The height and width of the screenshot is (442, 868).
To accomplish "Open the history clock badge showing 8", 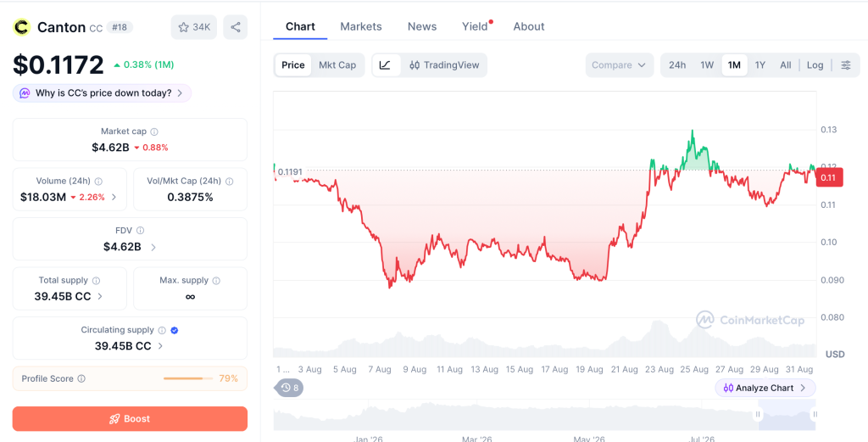I will (289, 388).
